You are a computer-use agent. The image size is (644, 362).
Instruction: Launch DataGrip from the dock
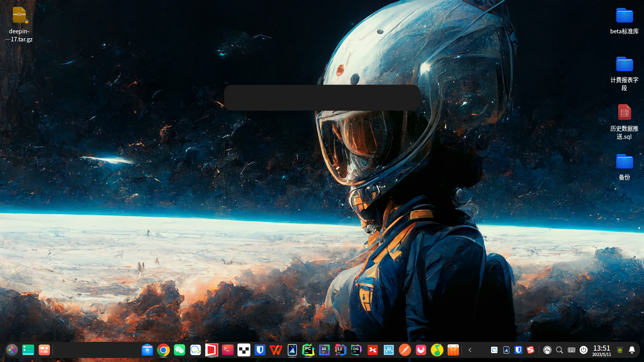point(357,350)
